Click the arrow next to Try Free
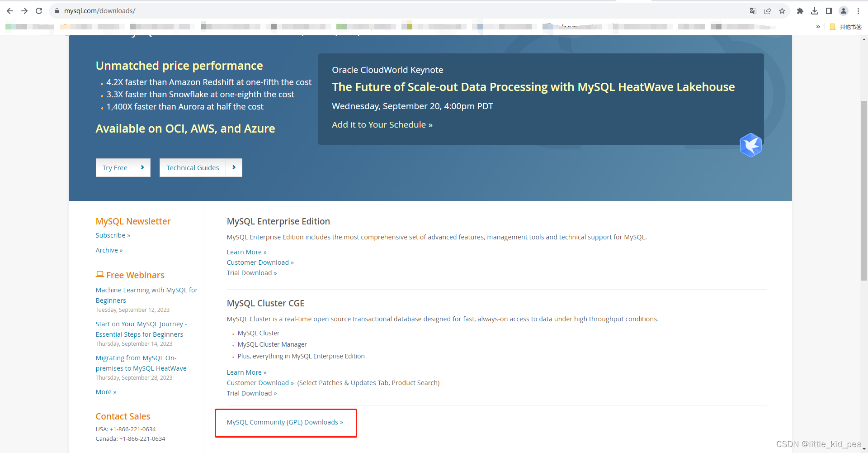 point(142,167)
